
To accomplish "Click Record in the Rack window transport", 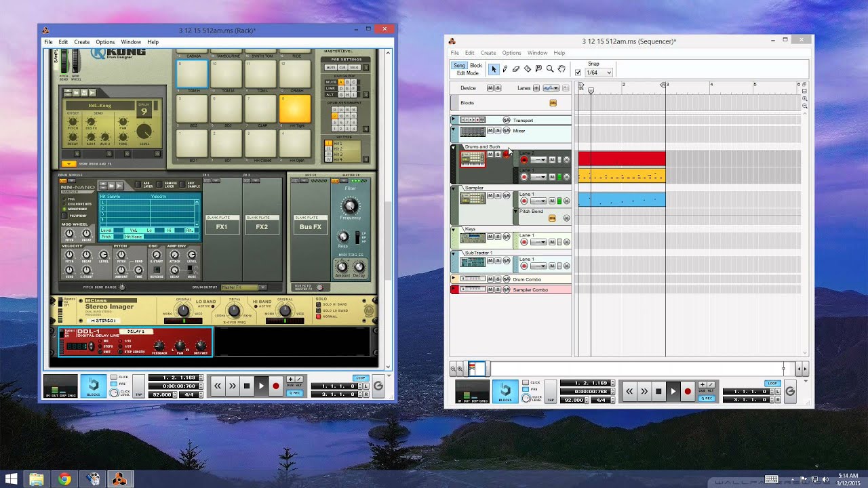I will pyautogui.click(x=275, y=386).
